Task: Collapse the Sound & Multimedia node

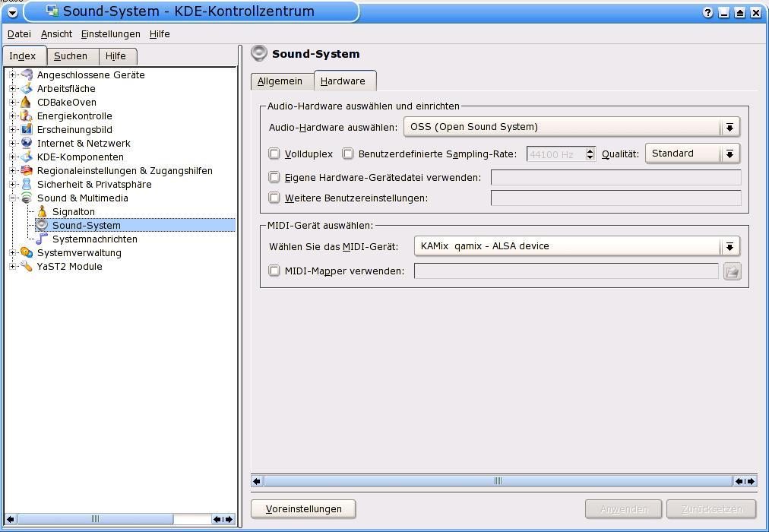Action: [12, 198]
